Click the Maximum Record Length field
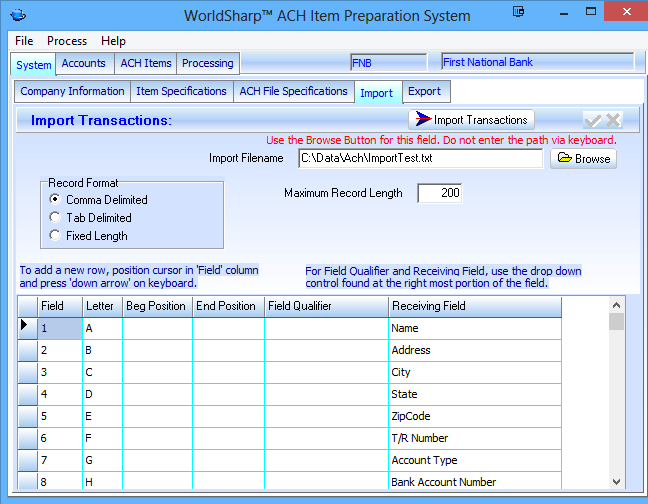 click(440, 193)
